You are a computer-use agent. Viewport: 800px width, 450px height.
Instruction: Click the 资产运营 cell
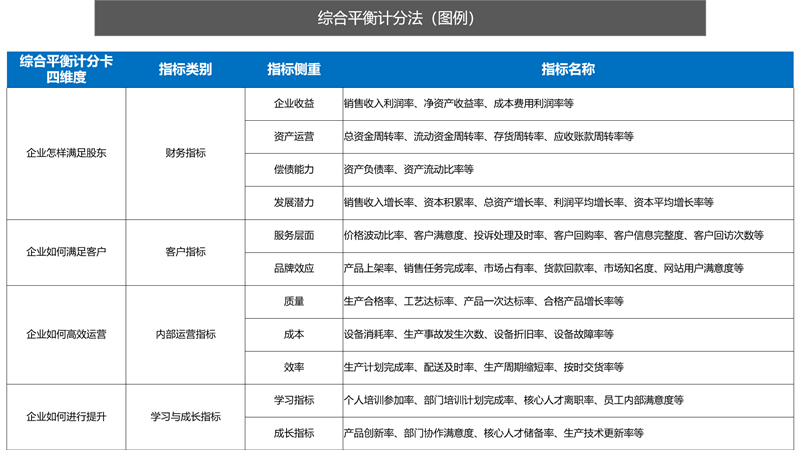click(294, 136)
